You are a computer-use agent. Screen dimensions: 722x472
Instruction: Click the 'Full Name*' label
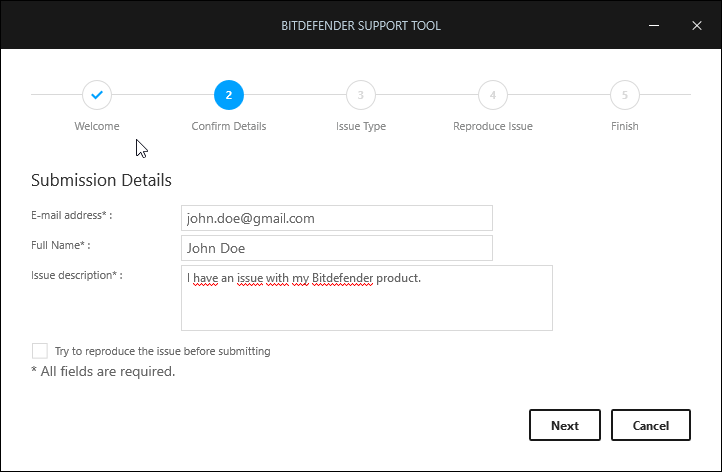coord(60,245)
